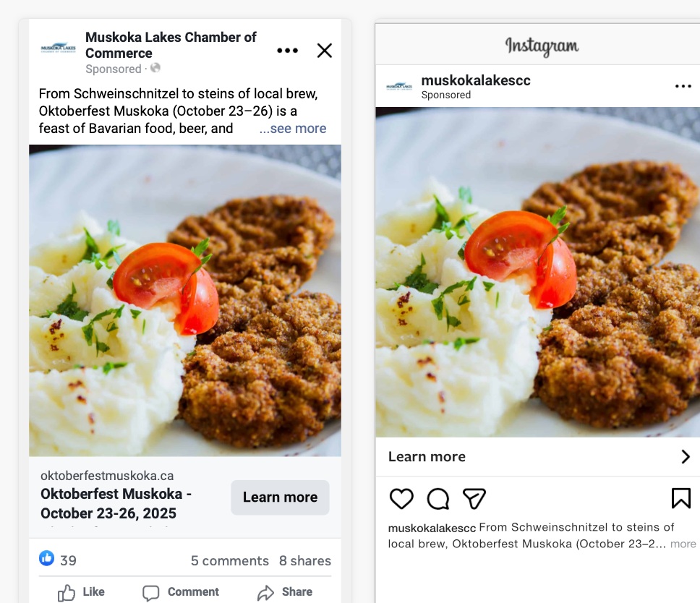700x603 pixels.
Task: View the 5 comments on Facebook ad
Action: tap(229, 561)
